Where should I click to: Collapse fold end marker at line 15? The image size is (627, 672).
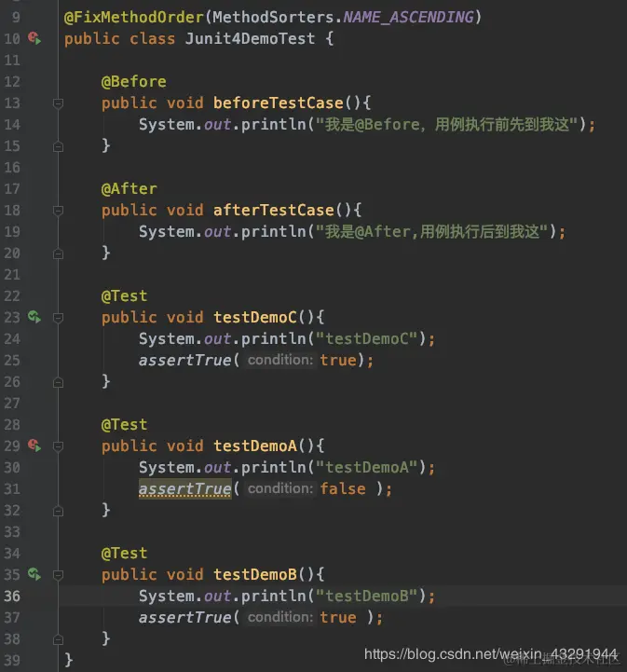click(58, 146)
